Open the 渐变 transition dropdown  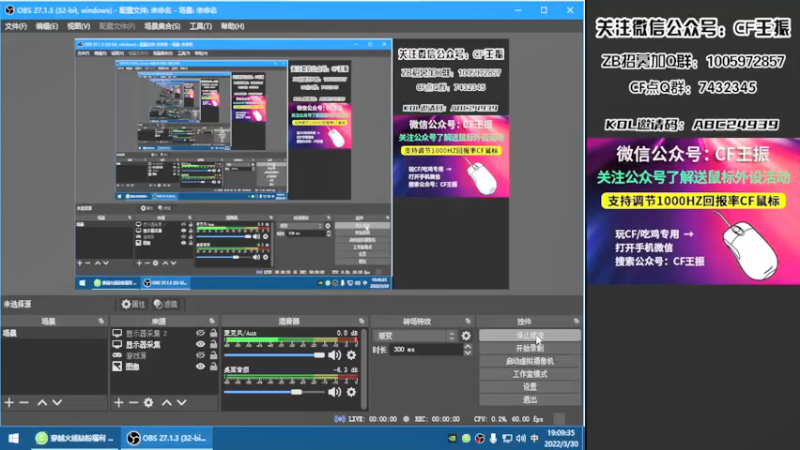(415, 336)
